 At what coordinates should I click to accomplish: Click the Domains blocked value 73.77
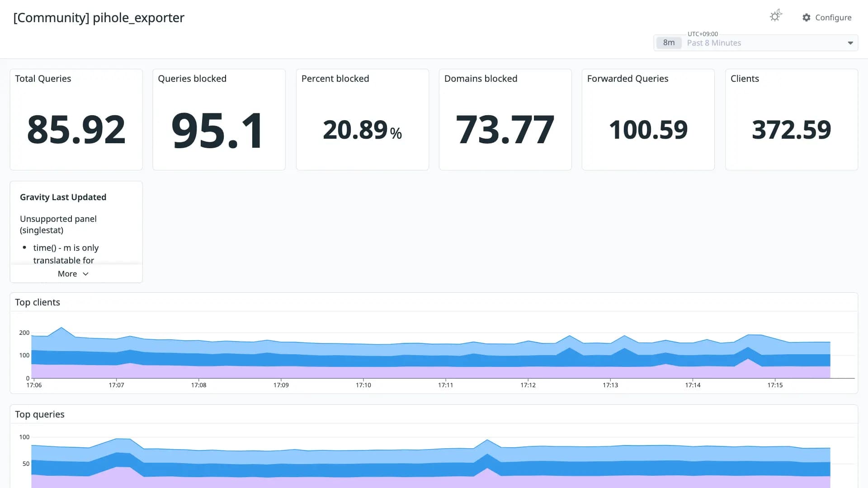point(505,130)
